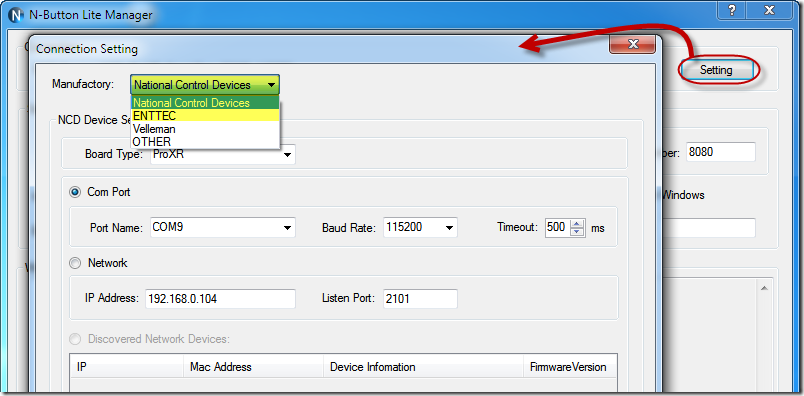Image resolution: width=804 pixels, height=396 pixels.
Task: Click the 8080 port number field in Manager
Action: tap(720, 152)
